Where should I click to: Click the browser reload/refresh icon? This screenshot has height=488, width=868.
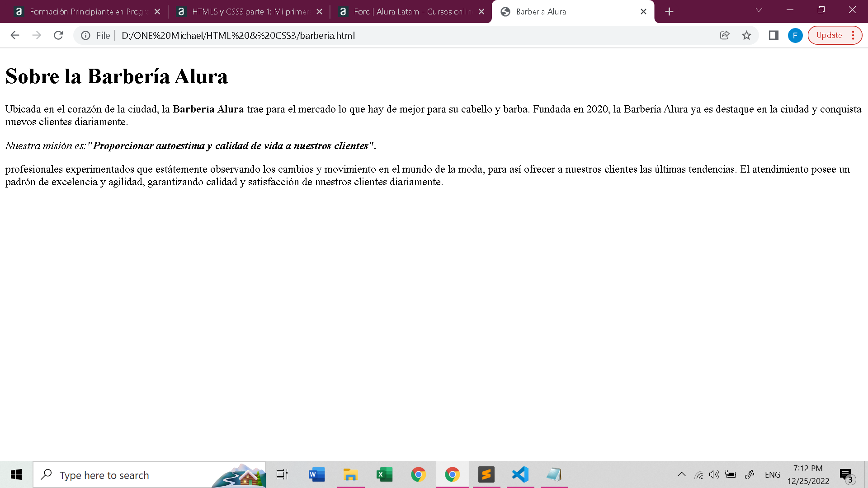58,36
